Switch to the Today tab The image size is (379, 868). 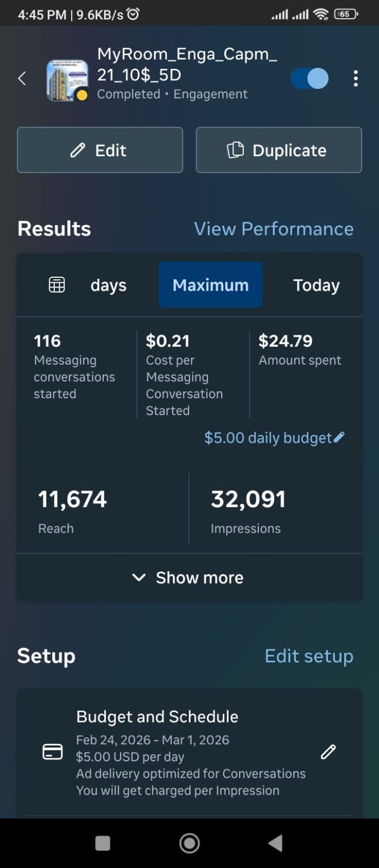tap(317, 285)
